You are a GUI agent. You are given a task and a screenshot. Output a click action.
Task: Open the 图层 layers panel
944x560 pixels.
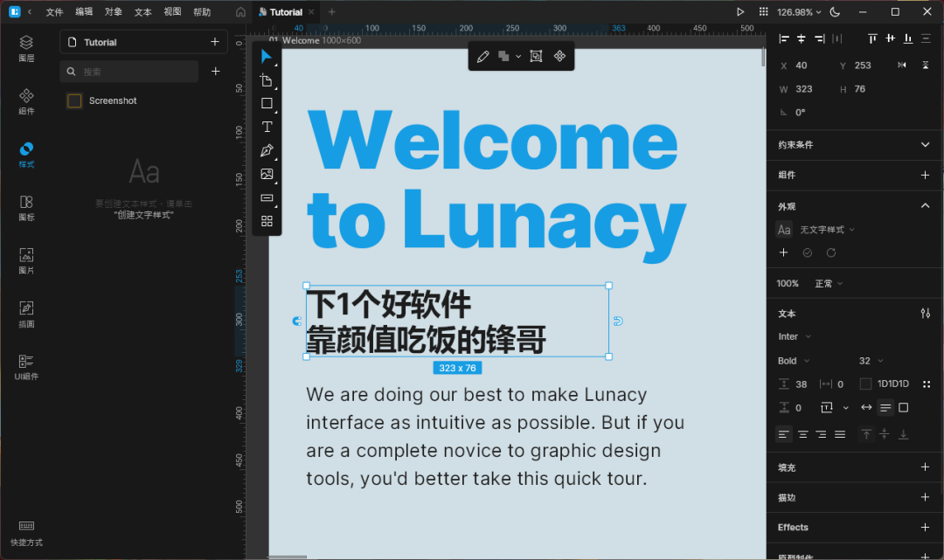click(26, 49)
